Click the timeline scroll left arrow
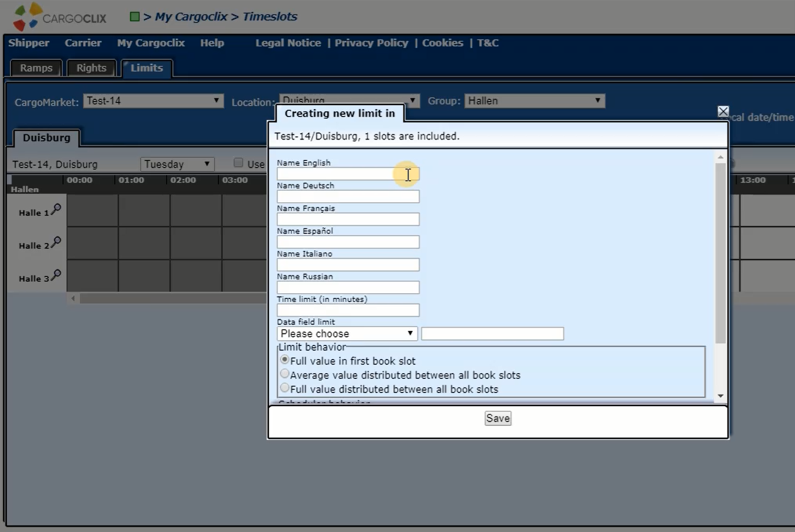 click(73, 298)
